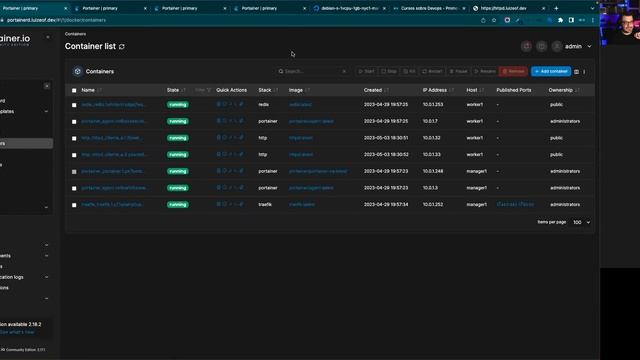Click the admin user avatar icon
This screenshot has height=360, width=640.
pos(557,47)
